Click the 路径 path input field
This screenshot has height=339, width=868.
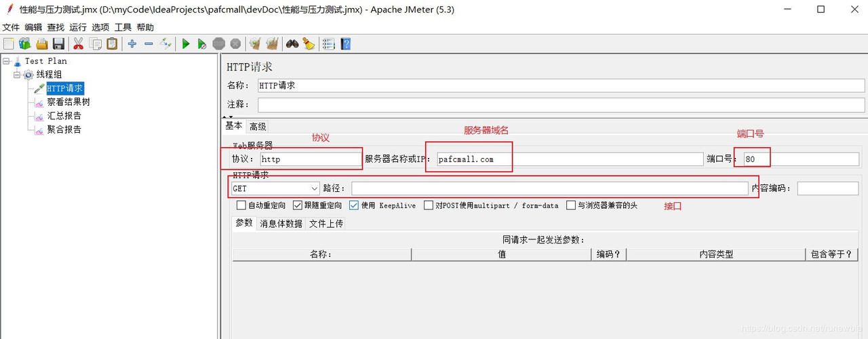tap(549, 188)
